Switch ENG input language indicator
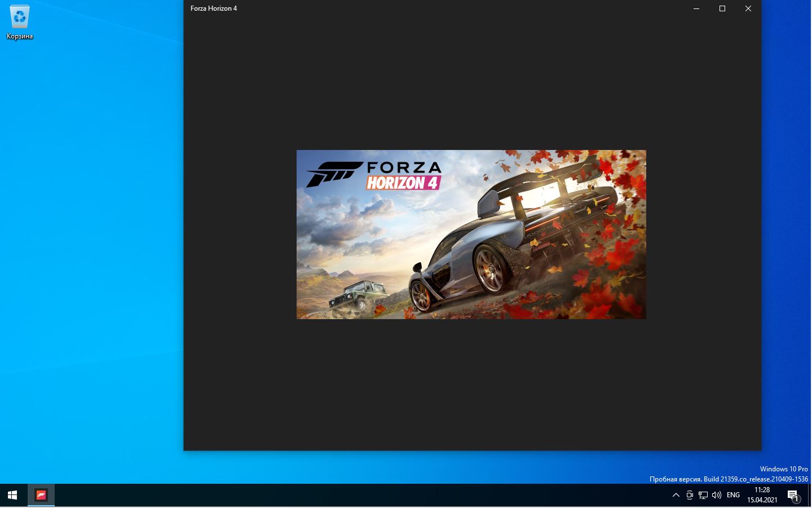The height and width of the screenshot is (508, 812). tap(733, 495)
